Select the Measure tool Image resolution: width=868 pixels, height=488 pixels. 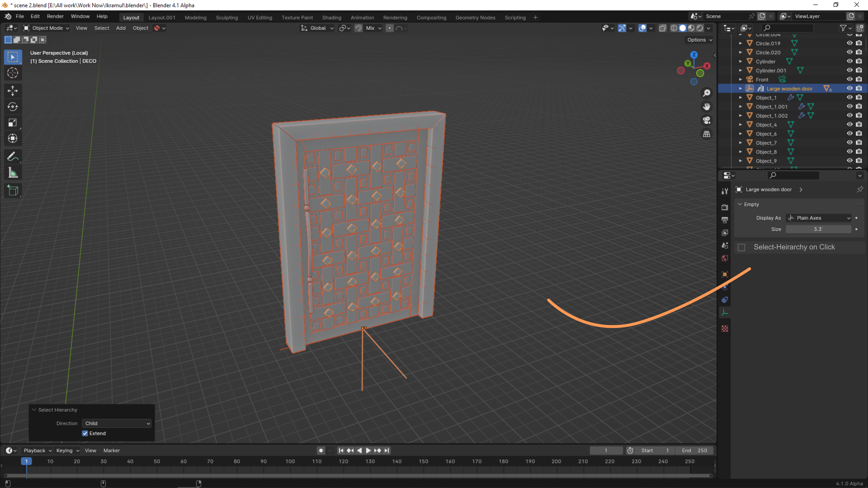pos(12,173)
